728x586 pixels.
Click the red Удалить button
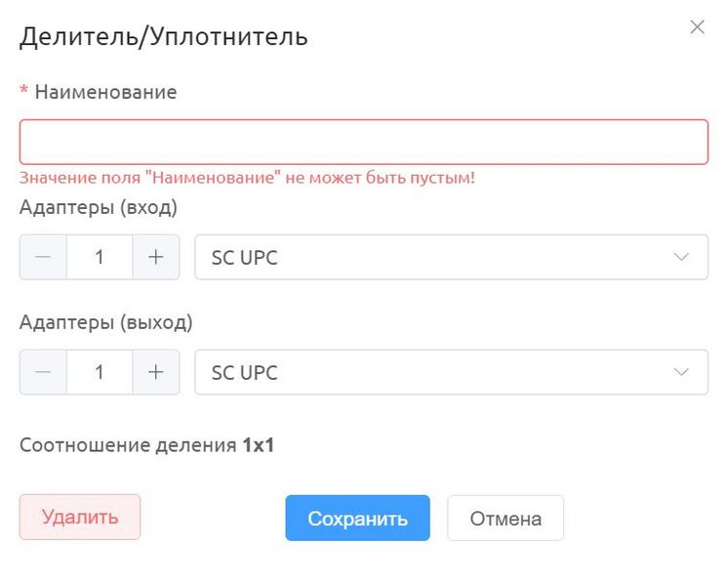tap(80, 517)
